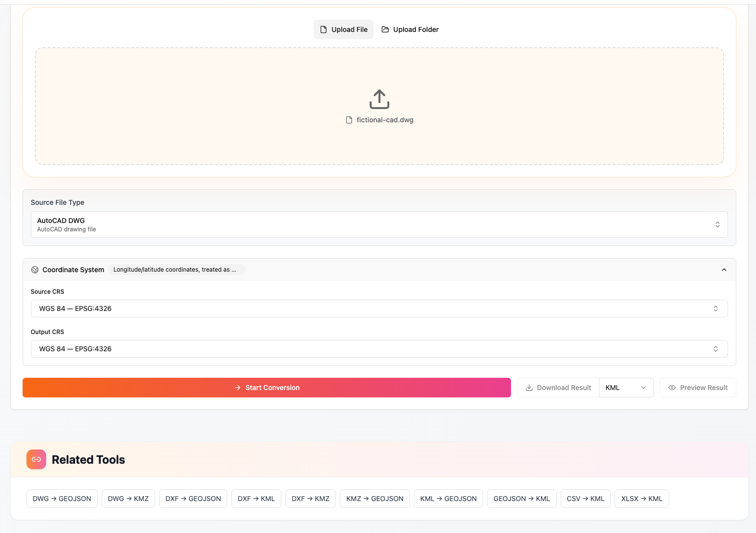Screen dimensions: 756x533
Task: Click the Longitude/latitude coordinates description badge
Action: 176,270
